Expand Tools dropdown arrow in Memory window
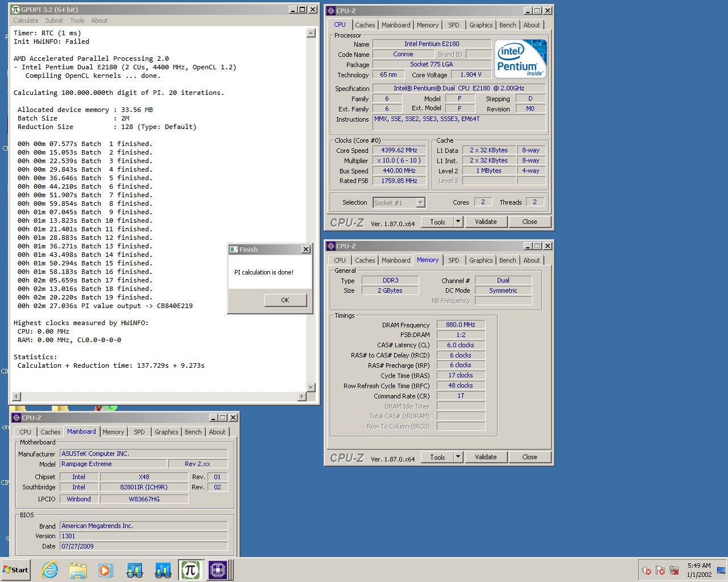The image size is (728, 582). coord(458,458)
